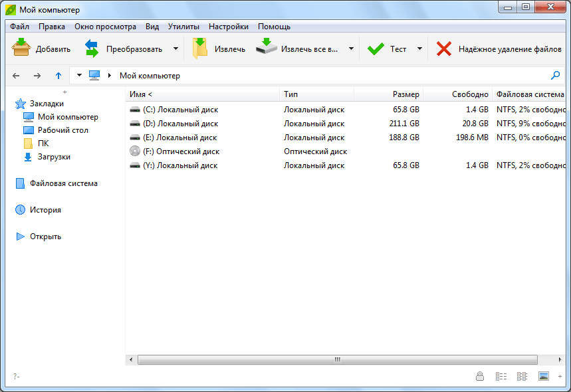
Task: Click the search magnifier in address bar
Action: click(556, 76)
